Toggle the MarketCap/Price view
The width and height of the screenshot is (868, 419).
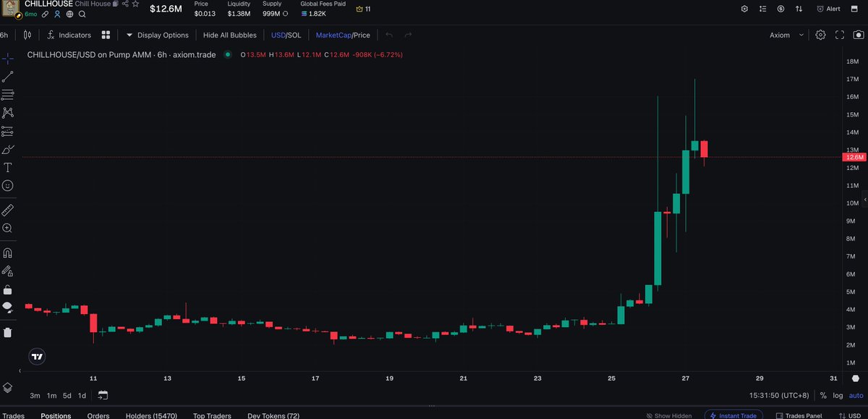click(343, 35)
